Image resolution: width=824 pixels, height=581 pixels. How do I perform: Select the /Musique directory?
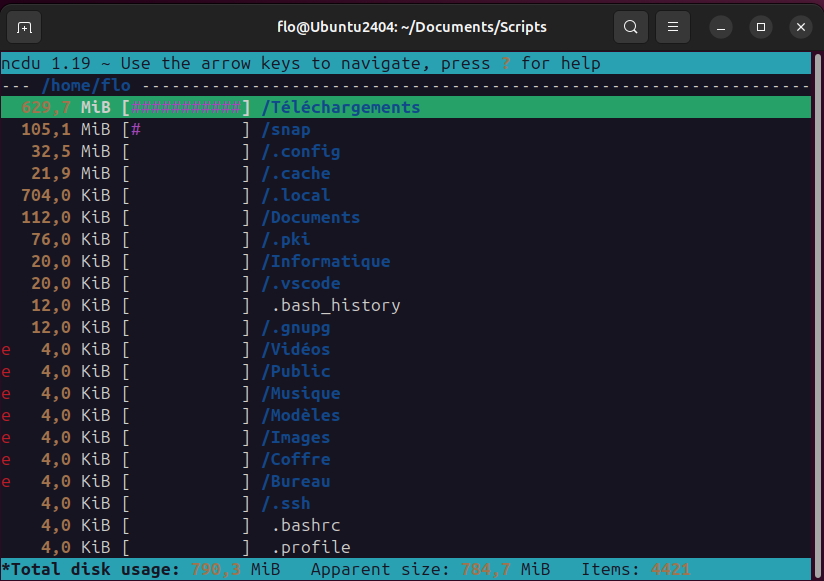[x=300, y=393]
